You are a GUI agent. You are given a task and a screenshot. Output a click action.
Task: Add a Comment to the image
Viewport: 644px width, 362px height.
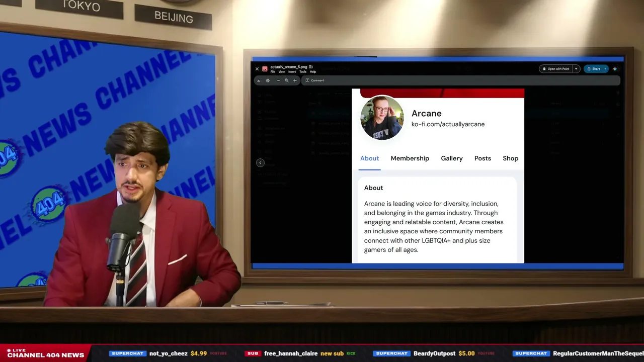(315, 80)
